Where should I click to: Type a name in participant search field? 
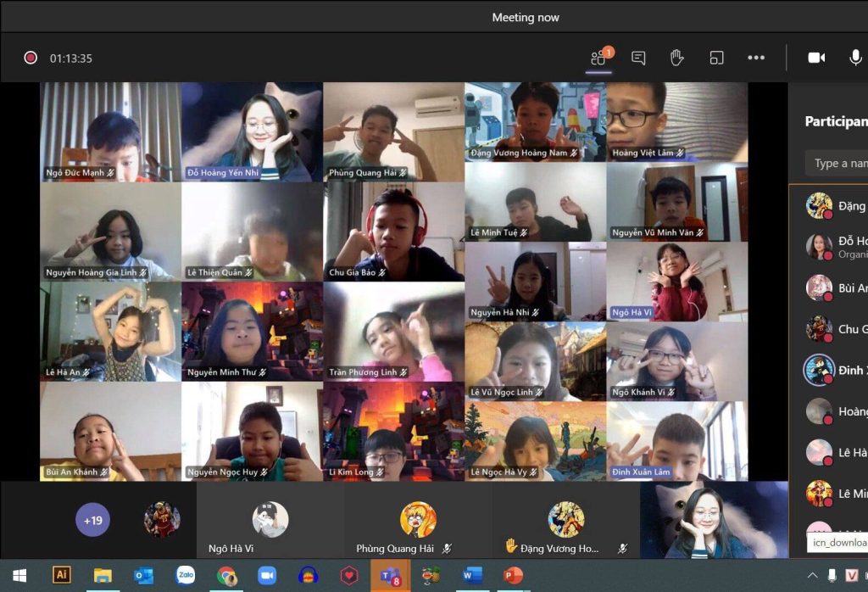pos(839,164)
